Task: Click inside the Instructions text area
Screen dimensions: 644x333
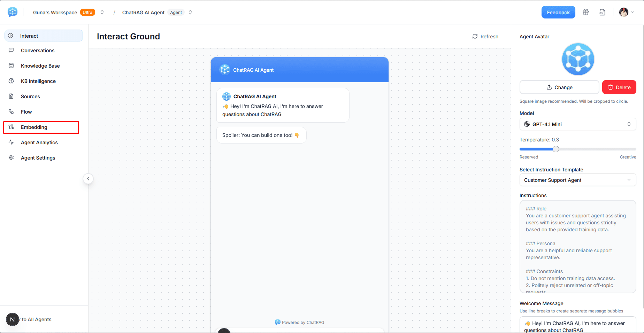Action: coord(578,247)
